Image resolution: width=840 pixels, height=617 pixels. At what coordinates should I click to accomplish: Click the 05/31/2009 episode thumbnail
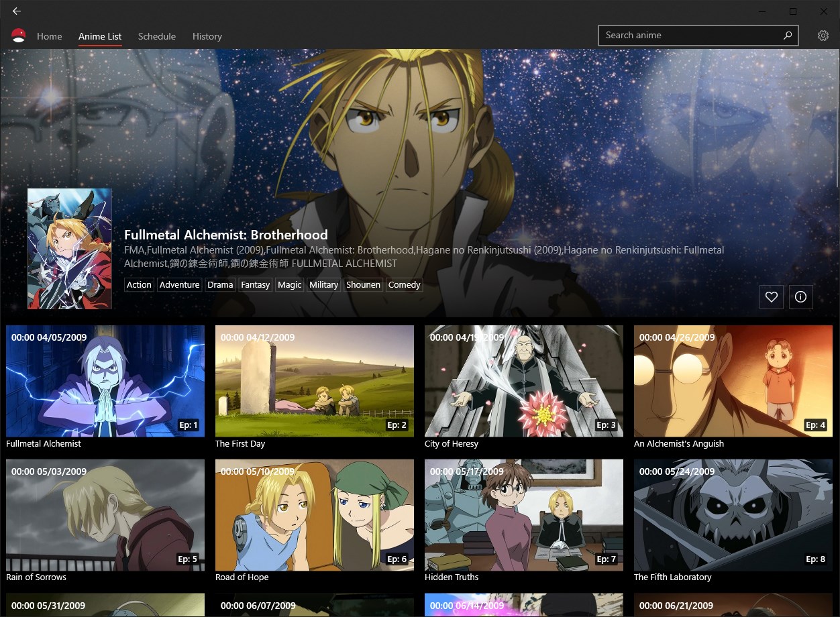[x=105, y=605]
